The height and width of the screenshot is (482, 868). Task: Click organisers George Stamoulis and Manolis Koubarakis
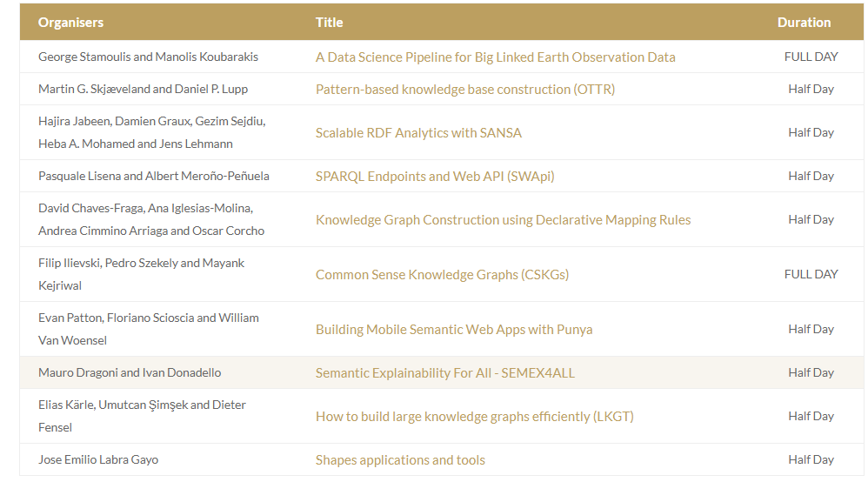point(148,57)
